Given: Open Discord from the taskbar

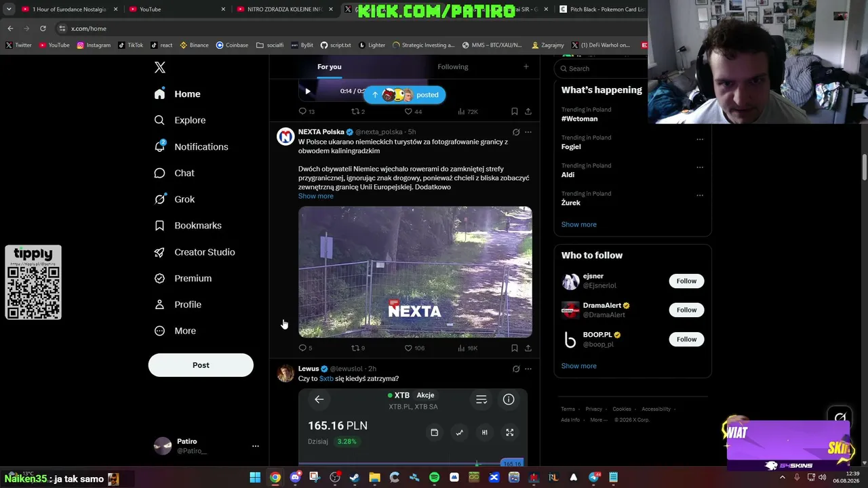Looking at the screenshot, I should [295, 478].
